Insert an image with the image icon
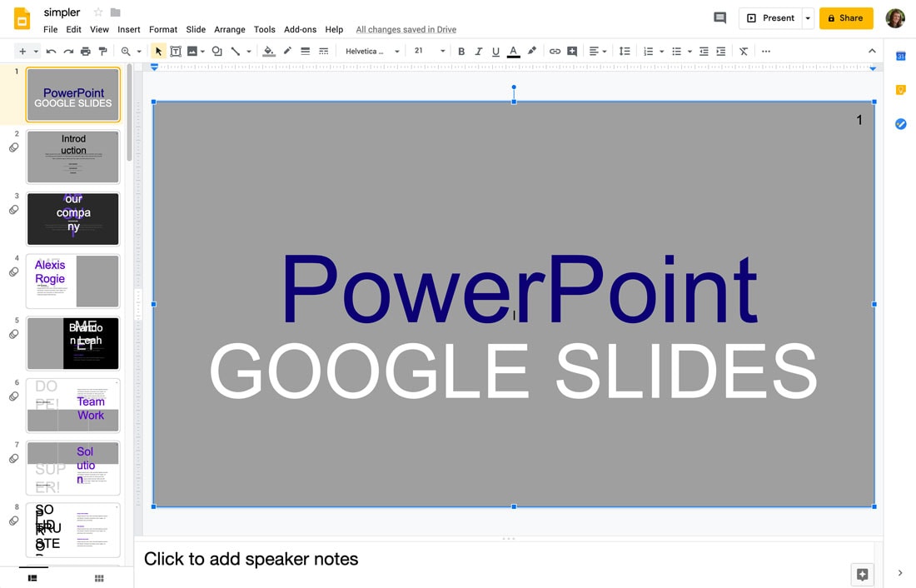Screen dimensions: 916x588 (x=192, y=52)
